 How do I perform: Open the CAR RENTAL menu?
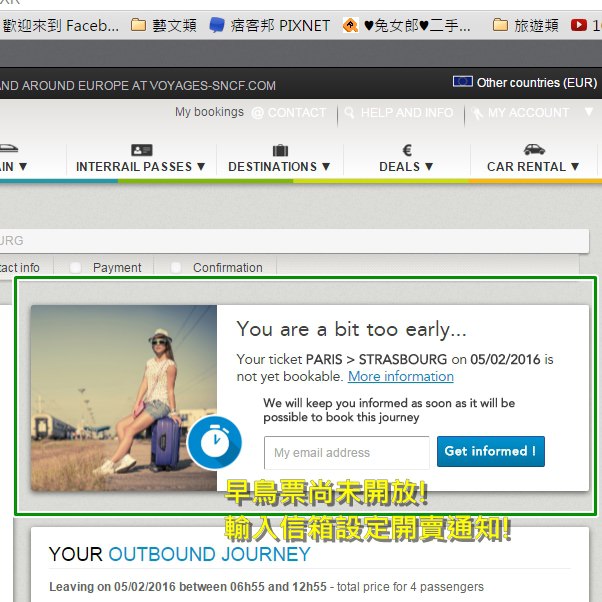coord(533,167)
